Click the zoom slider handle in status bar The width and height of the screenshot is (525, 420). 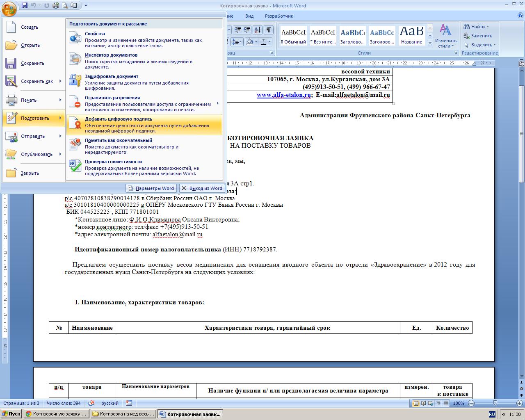tap(495, 403)
